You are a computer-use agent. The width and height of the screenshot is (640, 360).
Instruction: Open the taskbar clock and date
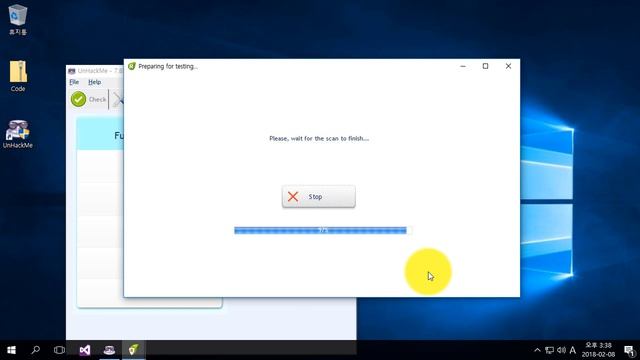(x=598, y=350)
